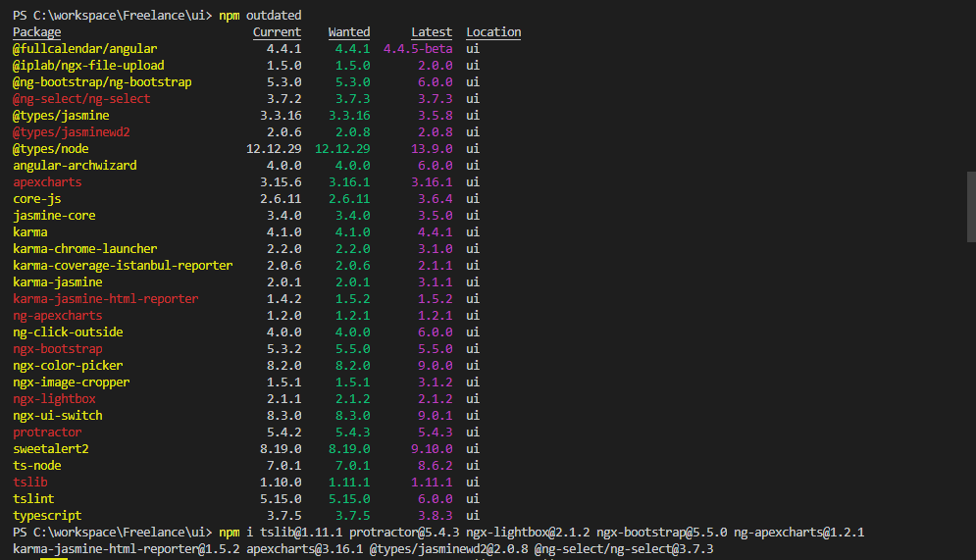The height and width of the screenshot is (560, 976).
Task: Click the 'karma' package name
Action: [x=29, y=232]
